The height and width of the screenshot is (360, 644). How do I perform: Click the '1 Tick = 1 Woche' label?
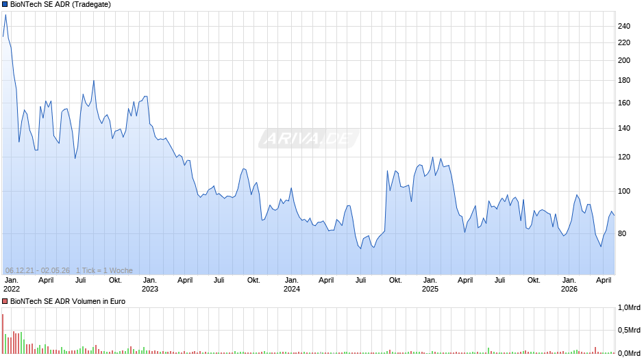point(104,270)
